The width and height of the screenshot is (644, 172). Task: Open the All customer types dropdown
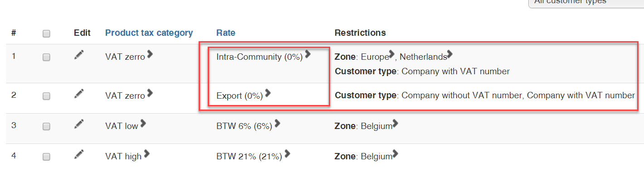click(586, 2)
